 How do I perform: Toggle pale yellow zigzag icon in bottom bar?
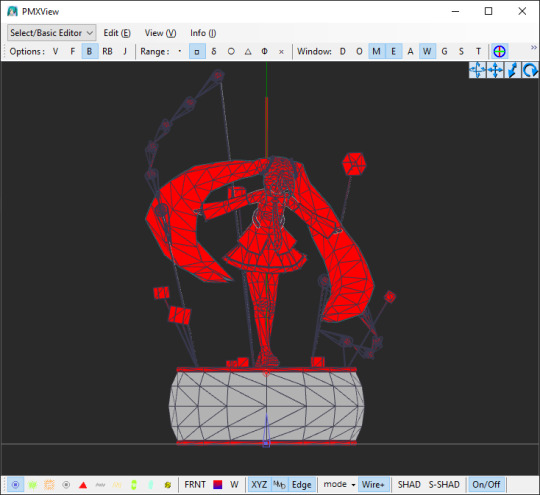117,485
